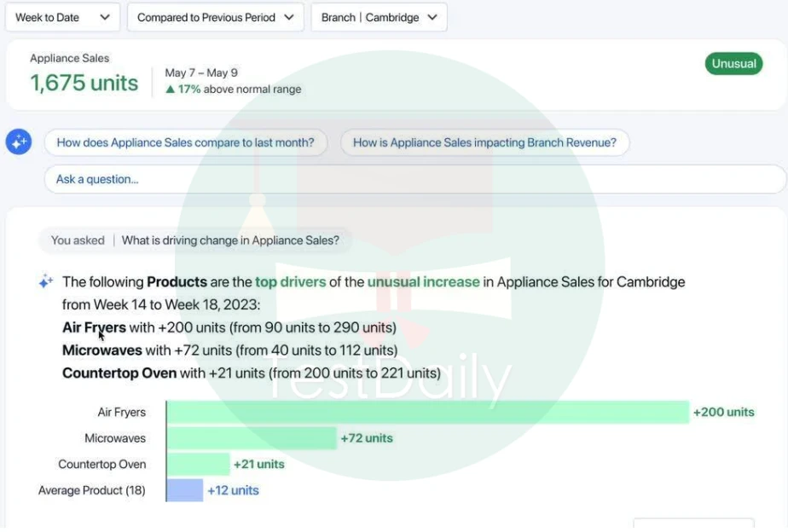Click the Ask a question field
788x532 pixels.
(415, 179)
